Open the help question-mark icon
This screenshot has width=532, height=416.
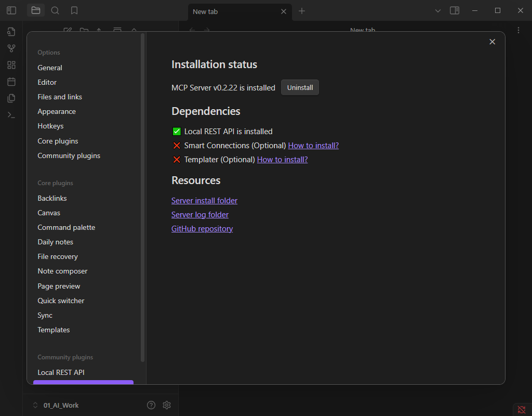click(x=151, y=405)
